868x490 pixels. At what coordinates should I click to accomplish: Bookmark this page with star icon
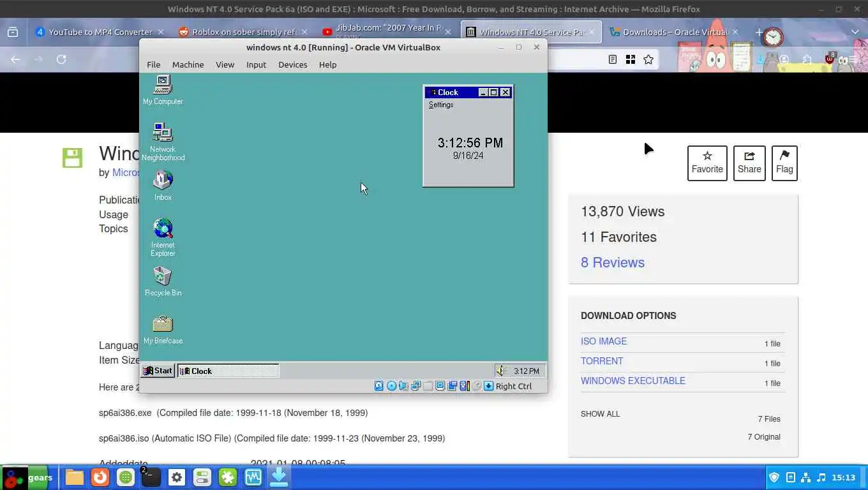pos(648,59)
